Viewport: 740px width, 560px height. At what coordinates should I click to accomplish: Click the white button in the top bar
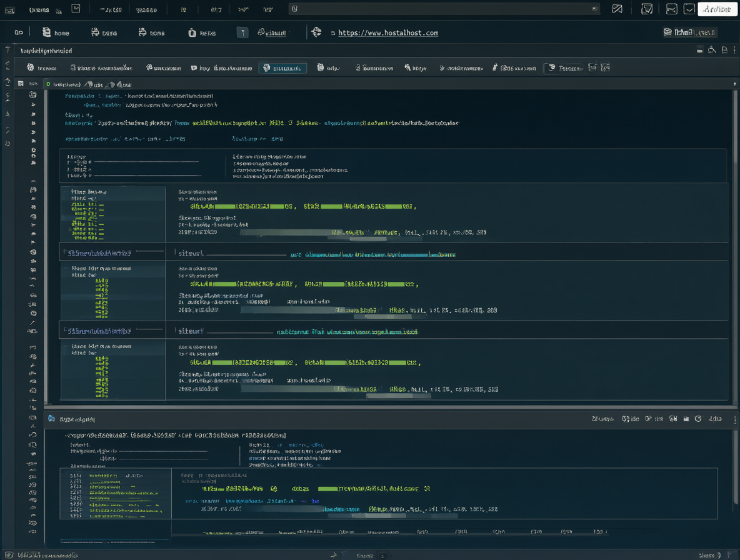tap(717, 9)
